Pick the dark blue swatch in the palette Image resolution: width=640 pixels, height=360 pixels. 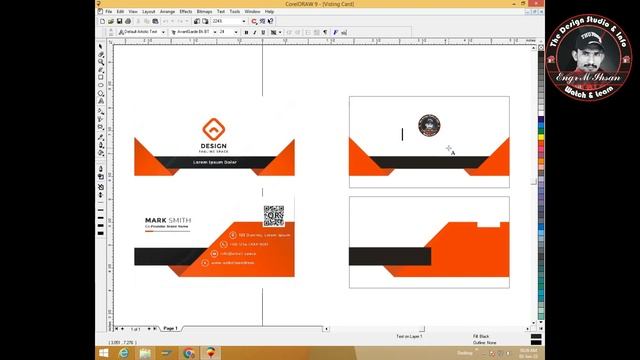541,119
